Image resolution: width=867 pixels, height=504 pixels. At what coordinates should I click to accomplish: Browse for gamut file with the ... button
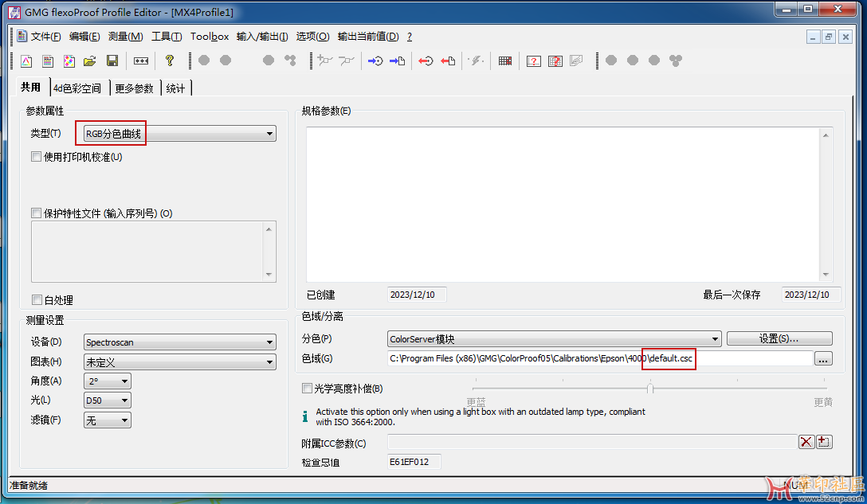point(823,359)
